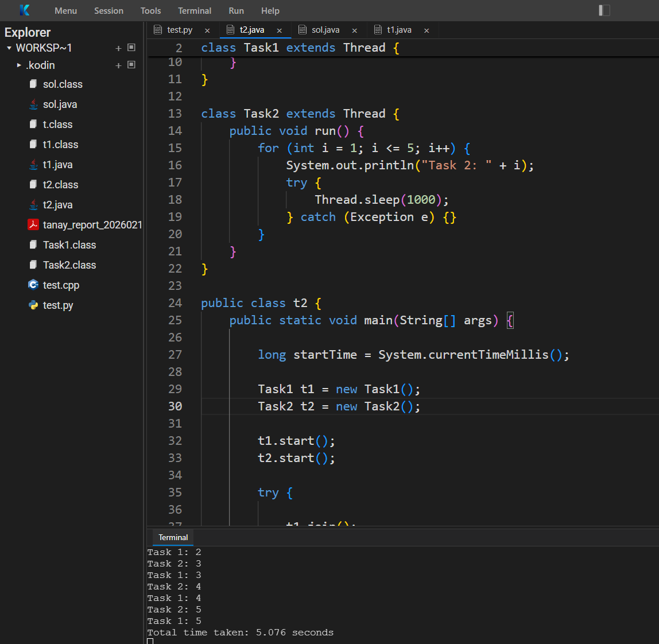659x644 pixels.
Task: Close the t1.java editor tab
Action: point(427,30)
